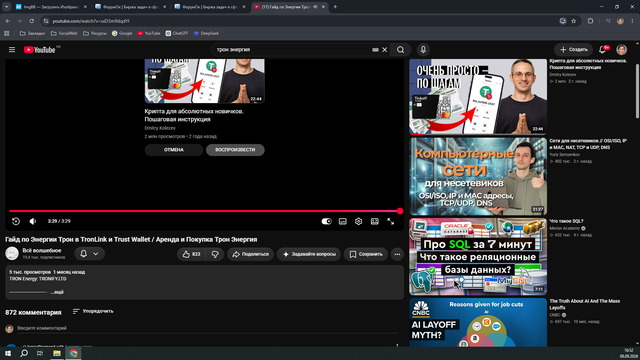The image size is (640, 360).
Task: Open Компьютерные сети video thumbnail
Action: 478,176
